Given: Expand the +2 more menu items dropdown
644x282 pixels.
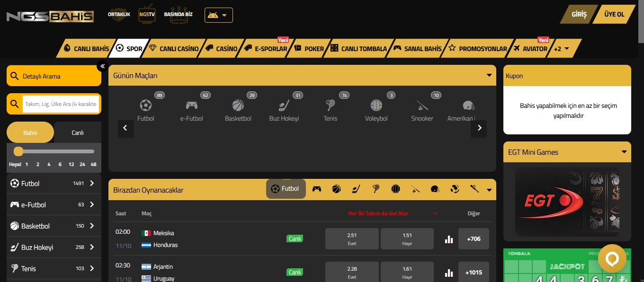Looking at the screenshot, I should click(562, 48).
